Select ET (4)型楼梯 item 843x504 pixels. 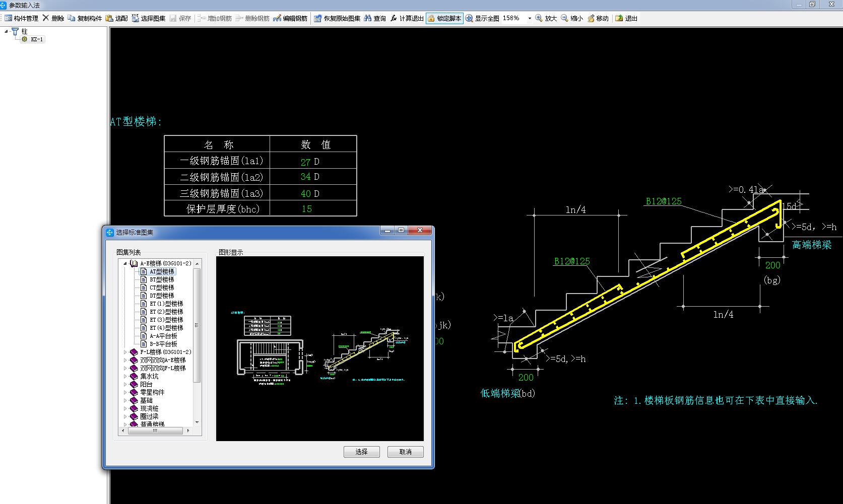coord(166,328)
